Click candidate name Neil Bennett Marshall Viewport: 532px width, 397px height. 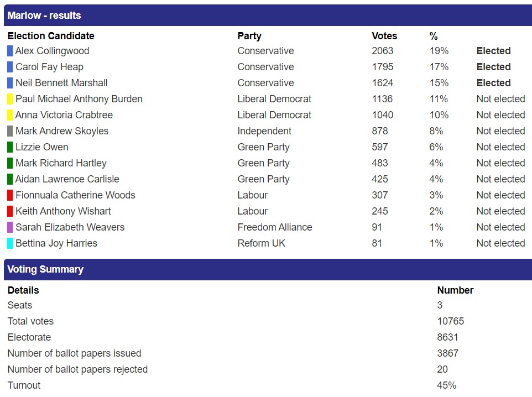click(61, 83)
